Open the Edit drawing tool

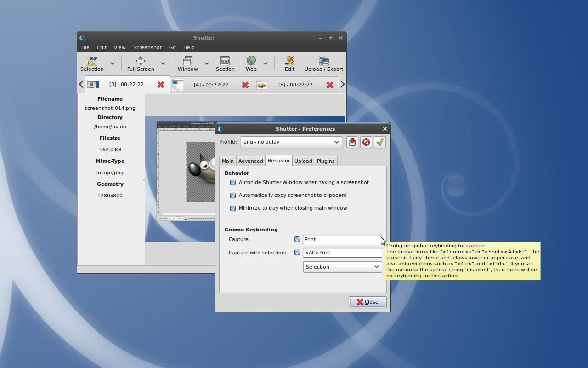coord(289,63)
